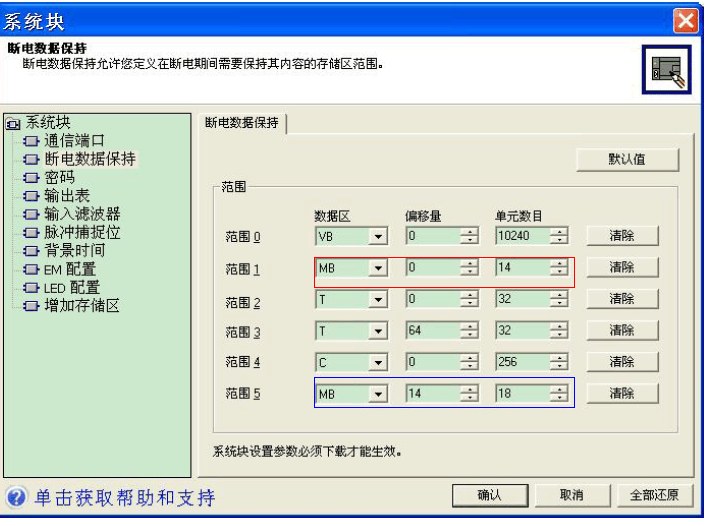Screen dimensions: 714x526
Task: Click 范围 3 偏移量 stepper arrows
Action: [x=469, y=330]
